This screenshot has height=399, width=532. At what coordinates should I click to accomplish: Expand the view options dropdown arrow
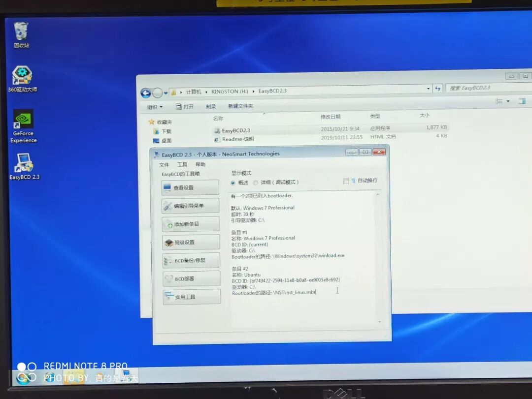[508, 101]
